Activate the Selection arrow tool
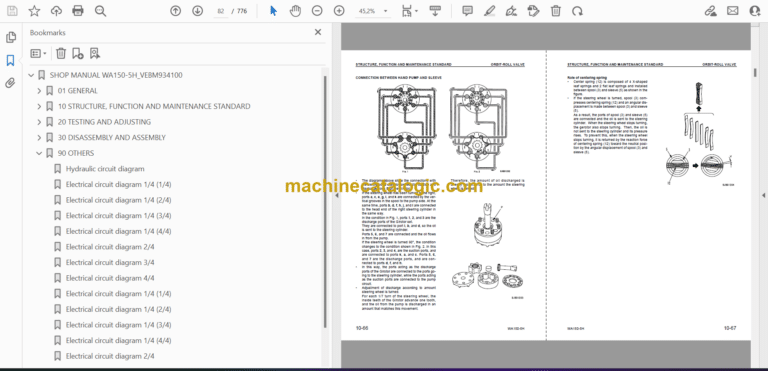Image resolution: width=768 pixels, height=371 pixels. [273, 11]
